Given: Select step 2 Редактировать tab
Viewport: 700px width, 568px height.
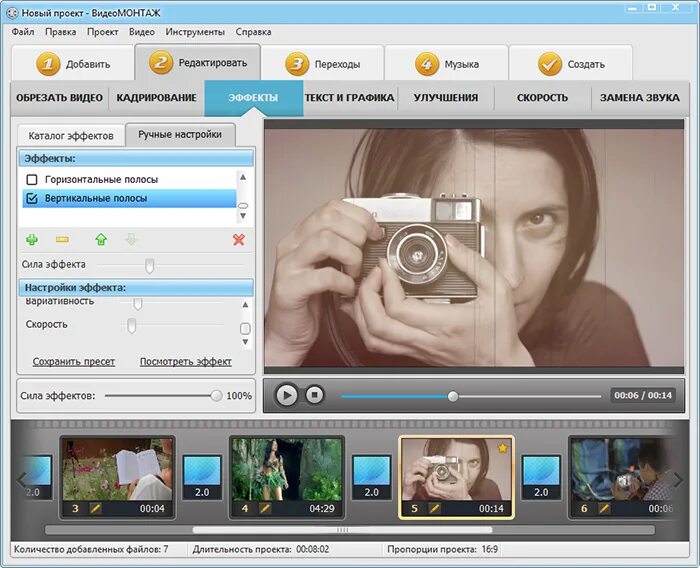Looking at the screenshot, I should [197, 63].
